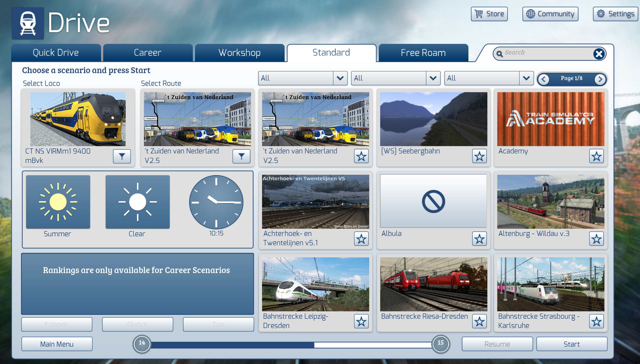
Task: Open the Bahnstrecke Strasbourg - Karlsruhe thumbnail
Action: pos(551,284)
